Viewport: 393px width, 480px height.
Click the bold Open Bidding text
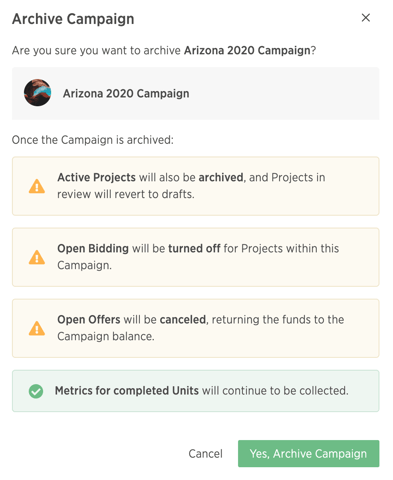(x=93, y=248)
